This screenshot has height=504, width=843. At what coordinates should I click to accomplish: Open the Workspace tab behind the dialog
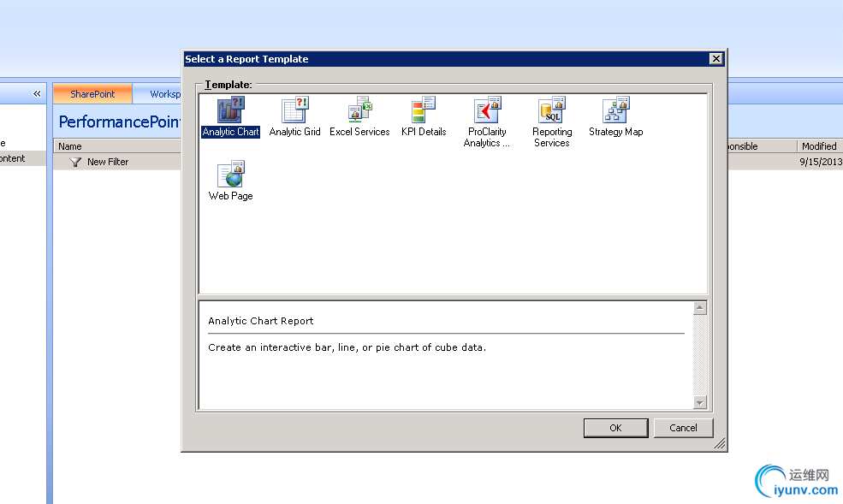click(157, 94)
